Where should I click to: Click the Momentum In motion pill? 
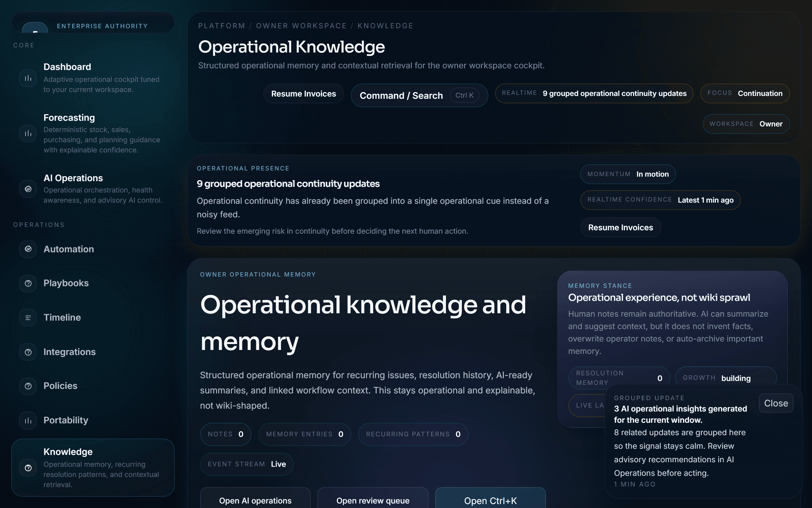click(x=628, y=174)
